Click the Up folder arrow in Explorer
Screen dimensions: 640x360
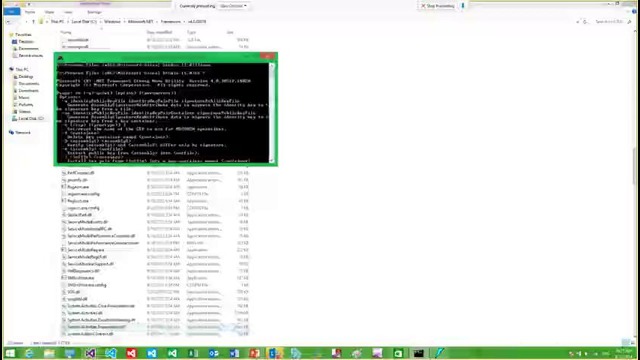33,22
